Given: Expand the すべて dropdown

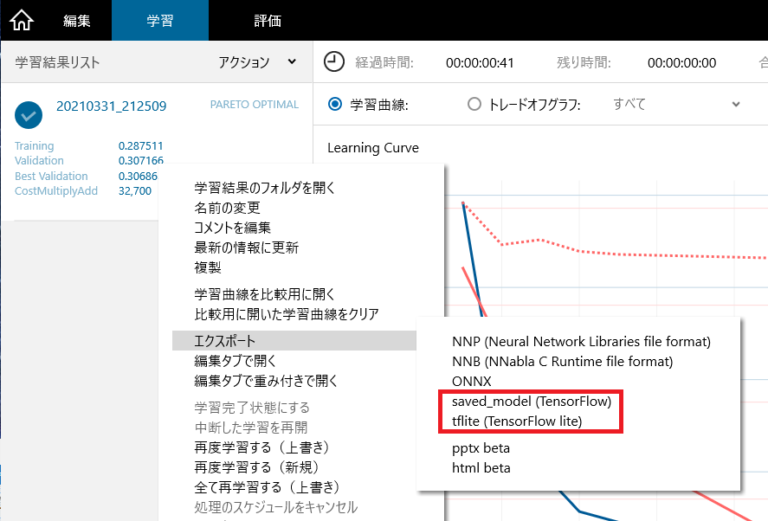Looking at the screenshot, I should pos(676,104).
